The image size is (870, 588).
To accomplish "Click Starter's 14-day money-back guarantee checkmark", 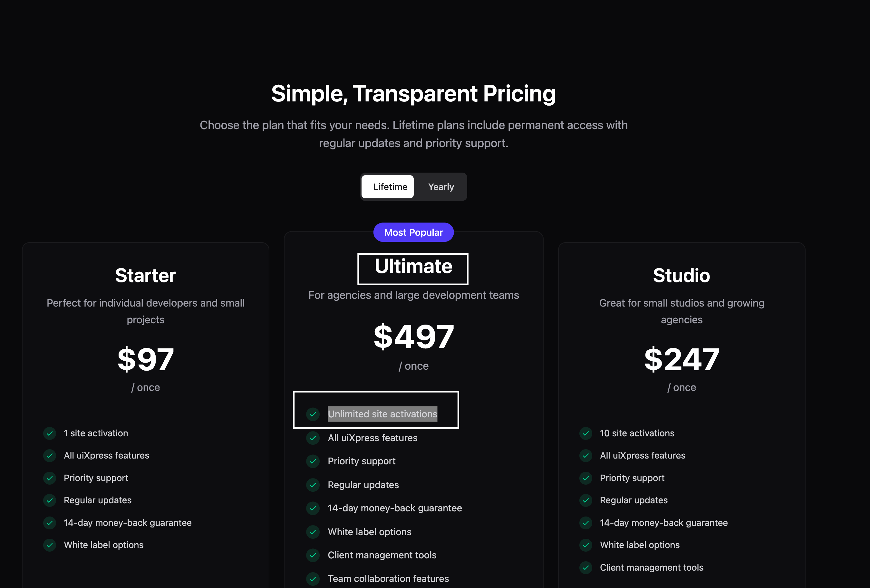I will (x=49, y=523).
